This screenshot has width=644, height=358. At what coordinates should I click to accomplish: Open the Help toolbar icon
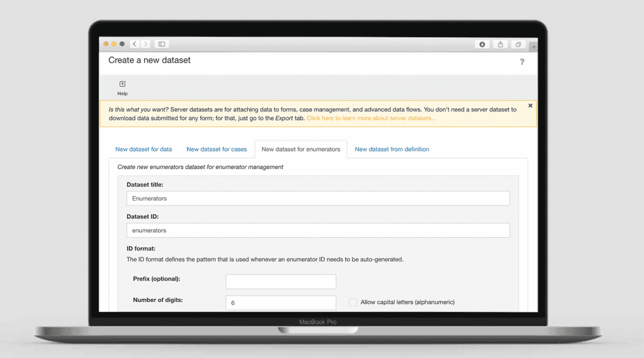click(x=123, y=88)
